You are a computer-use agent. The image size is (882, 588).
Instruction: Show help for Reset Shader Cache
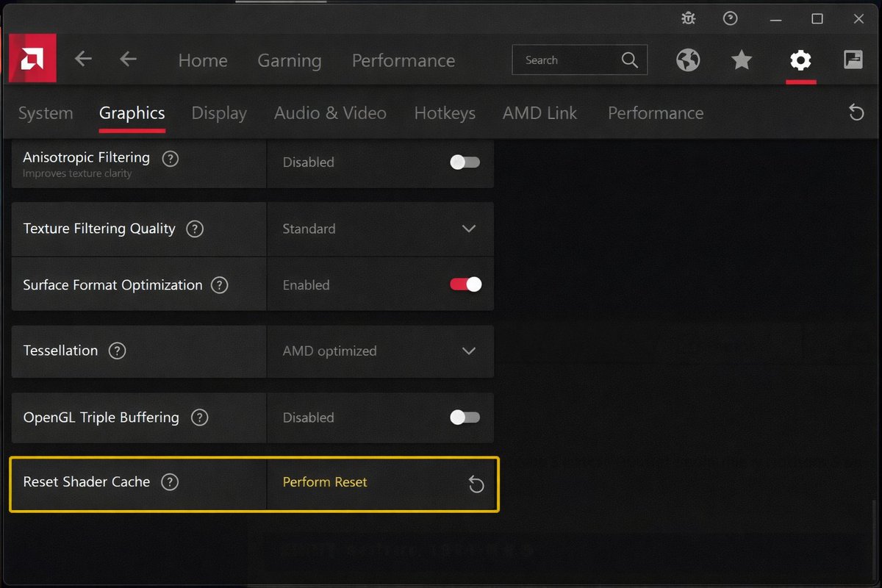pos(170,482)
